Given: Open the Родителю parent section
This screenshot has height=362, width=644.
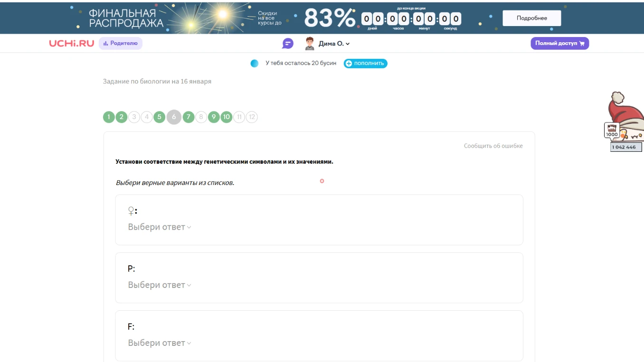Looking at the screenshot, I should tap(121, 44).
